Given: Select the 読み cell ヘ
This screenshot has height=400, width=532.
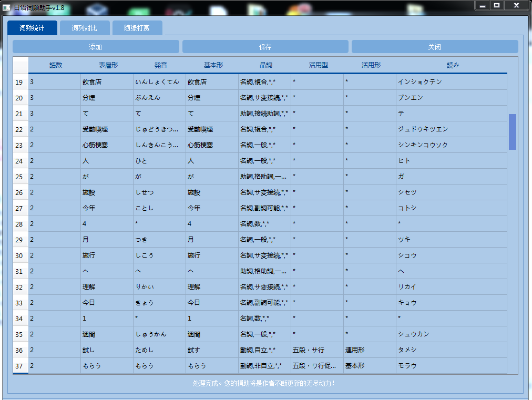Looking at the screenshot, I should [452, 271].
